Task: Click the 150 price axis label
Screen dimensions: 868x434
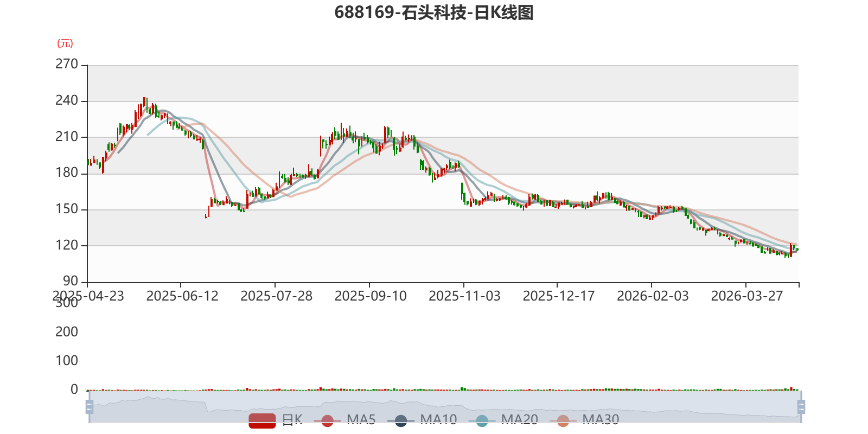Action: click(x=67, y=209)
